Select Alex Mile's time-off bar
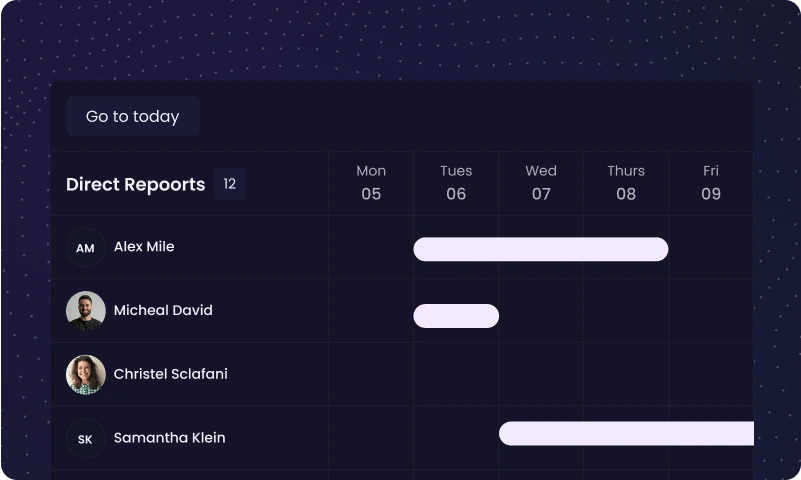The height and width of the screenshot is (480, 801). click(540, 249)
